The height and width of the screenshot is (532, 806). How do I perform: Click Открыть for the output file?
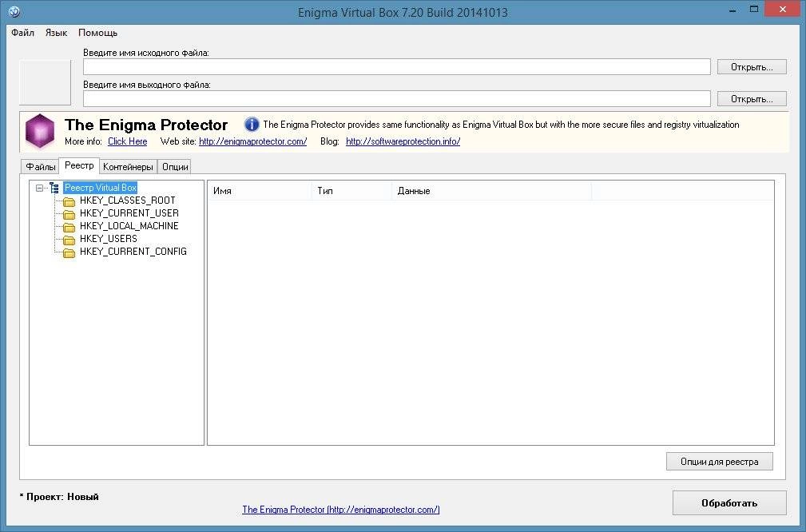click(752, 99)
